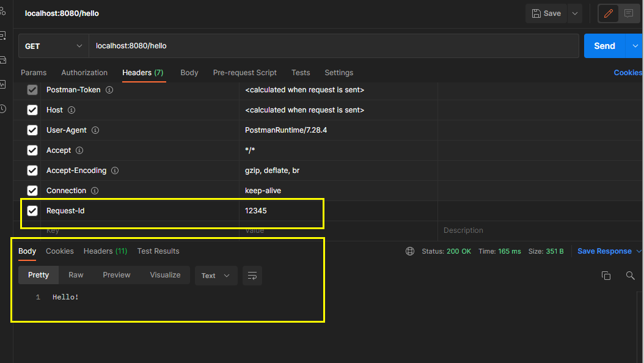Open the request Settings tab
The height and width of the screenshot is (363, 644).
pyautogui.click(x=339, y=73)
